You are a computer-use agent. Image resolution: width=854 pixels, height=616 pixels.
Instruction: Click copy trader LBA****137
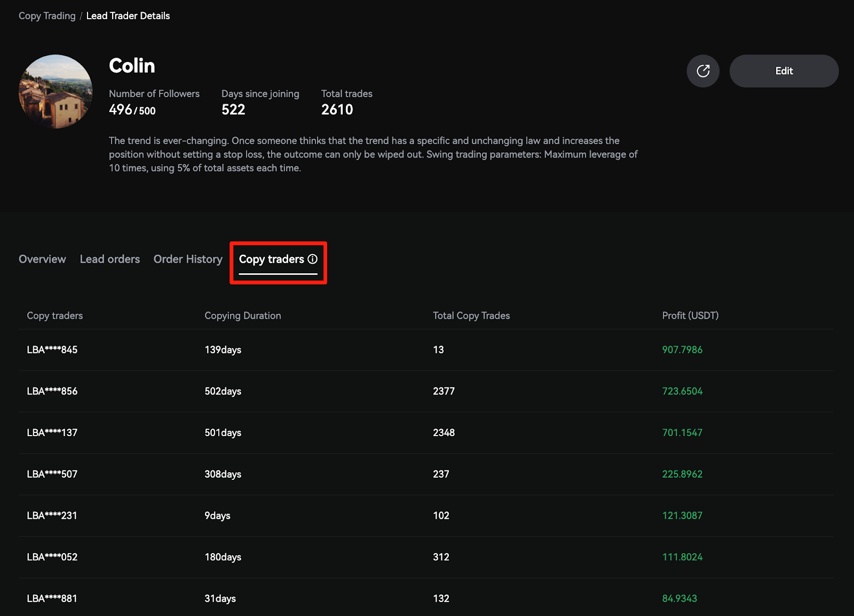coord(52,433)
